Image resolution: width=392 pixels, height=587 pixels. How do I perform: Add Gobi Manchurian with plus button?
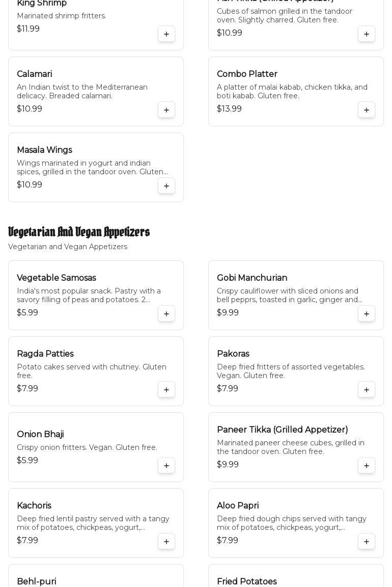point(367,314)
